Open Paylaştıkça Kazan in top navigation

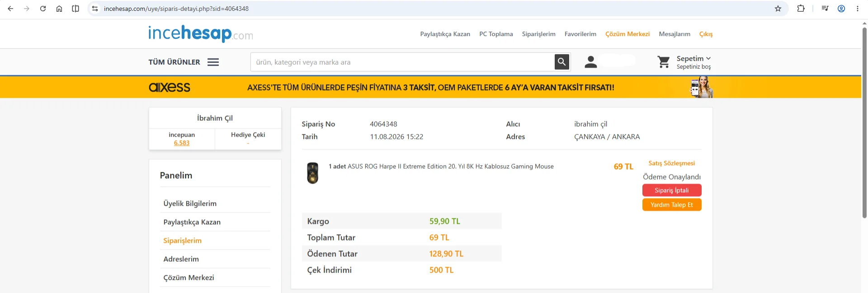[x=445, y=34]
